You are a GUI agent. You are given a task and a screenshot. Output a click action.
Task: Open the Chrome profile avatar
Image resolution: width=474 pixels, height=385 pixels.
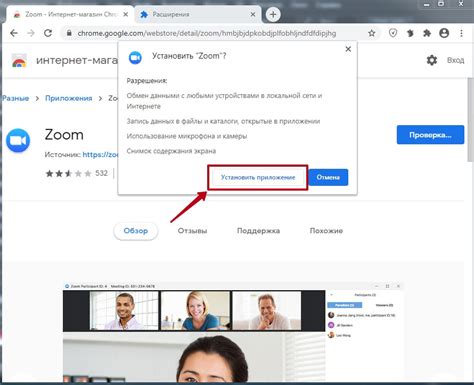tap(444, 33)
